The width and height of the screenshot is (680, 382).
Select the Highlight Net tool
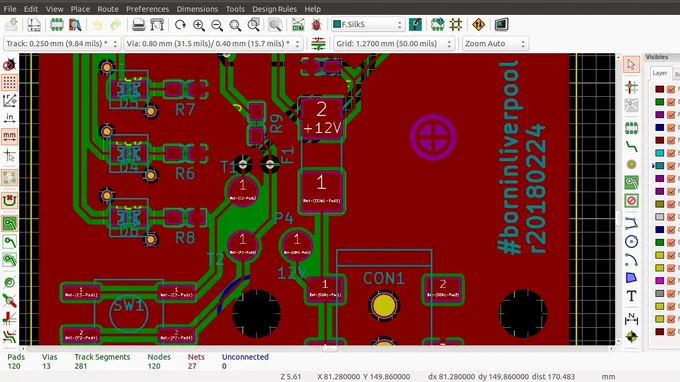631,87
